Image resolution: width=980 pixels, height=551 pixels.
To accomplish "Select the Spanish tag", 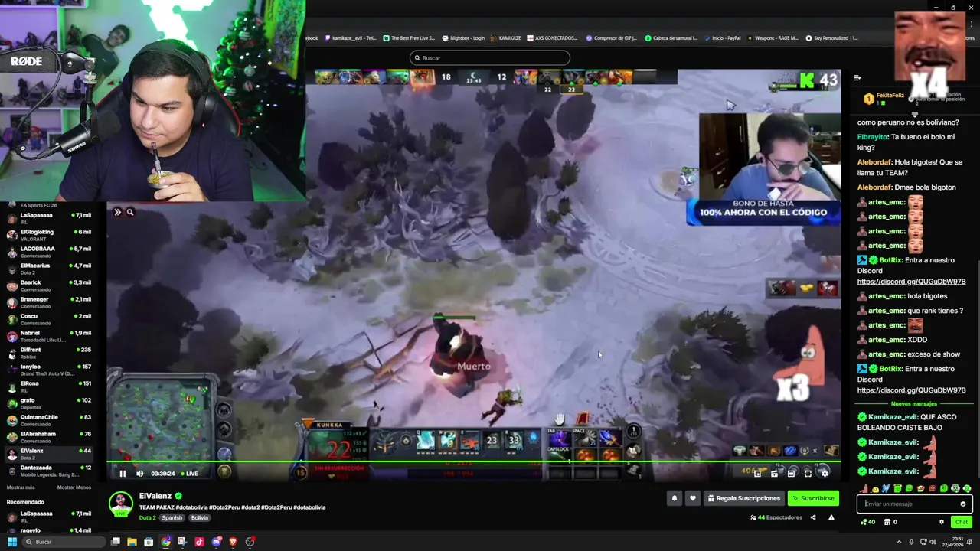I will pos(172,518).
